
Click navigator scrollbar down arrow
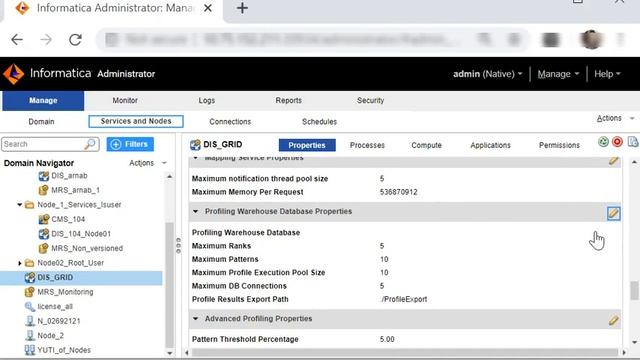point(169,353)
